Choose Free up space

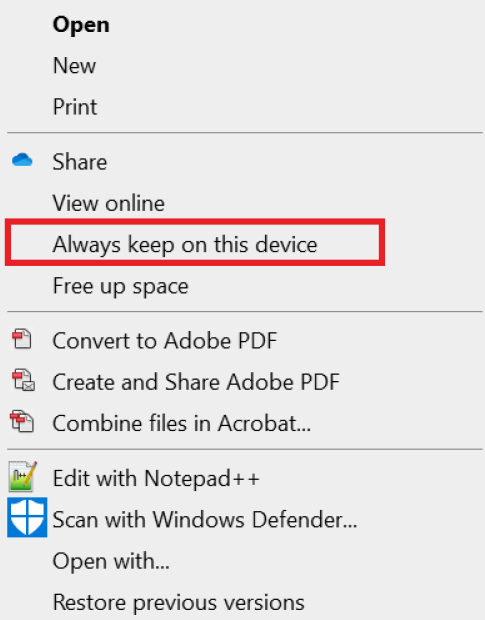pos(121,286)
